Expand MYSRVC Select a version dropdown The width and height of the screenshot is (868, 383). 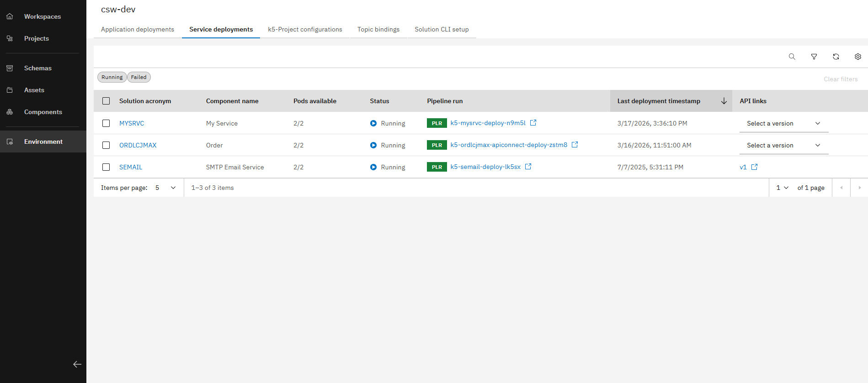point(783,123)
